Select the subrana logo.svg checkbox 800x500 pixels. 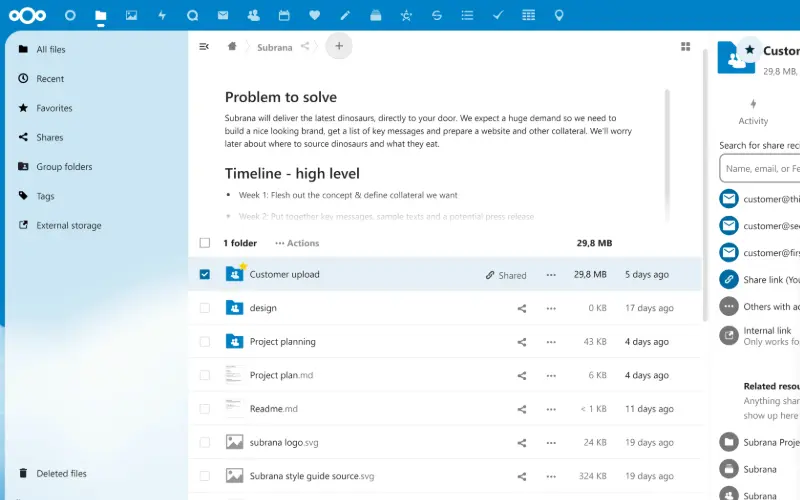pos(205,442)
